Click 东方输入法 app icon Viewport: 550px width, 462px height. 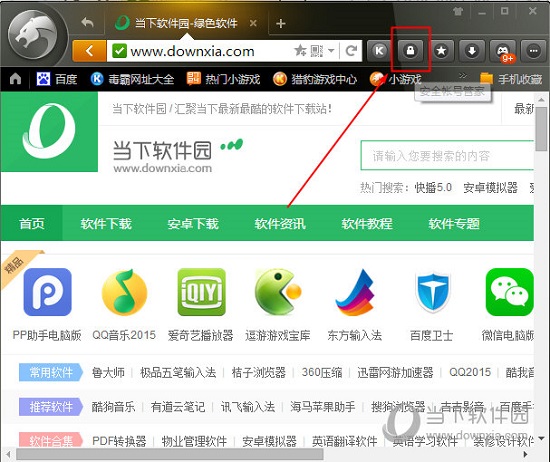pos(355,292)
